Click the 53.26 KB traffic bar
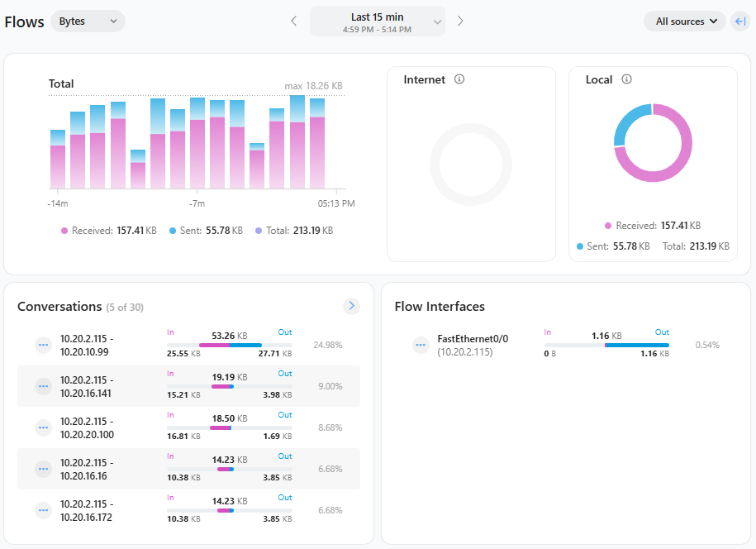Viewport: 756px width, 549px height. pos(230,345)
